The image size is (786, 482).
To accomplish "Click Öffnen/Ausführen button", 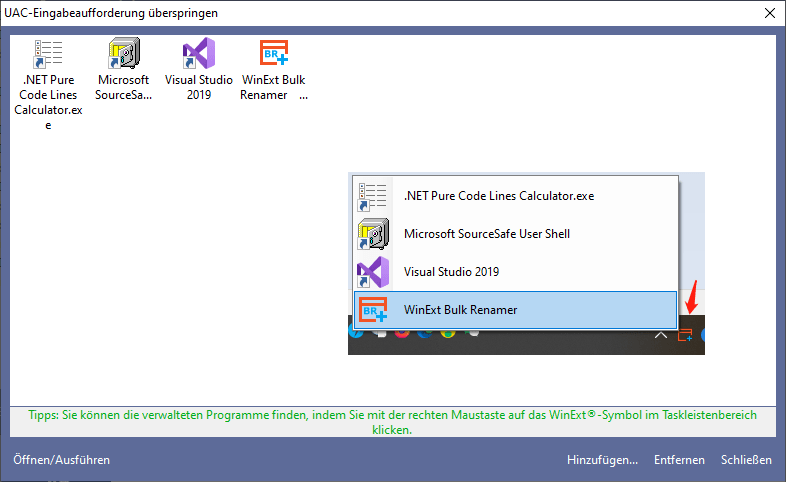I will tap(61, 460).
